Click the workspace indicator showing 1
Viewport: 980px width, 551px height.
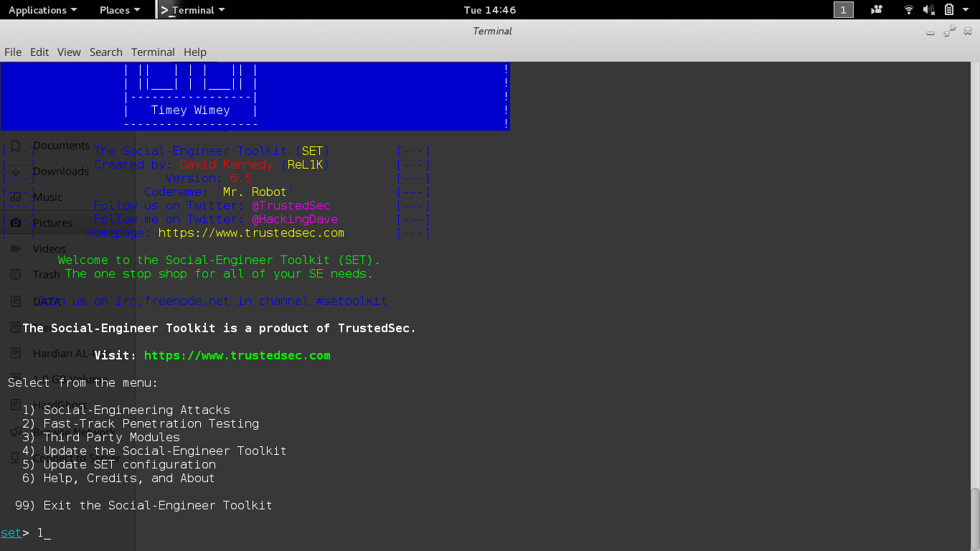click(x=843, y=10)
